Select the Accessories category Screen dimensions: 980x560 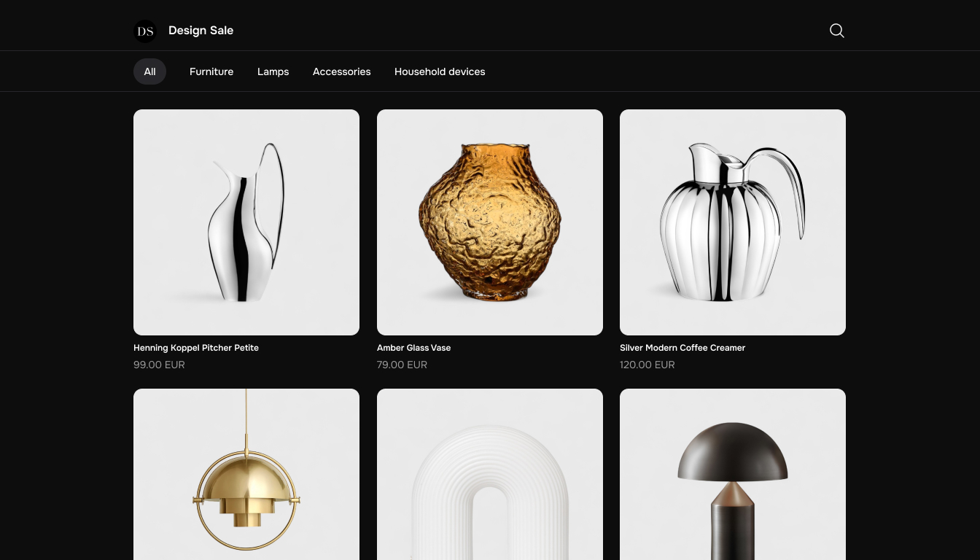(x=341, y=71)
